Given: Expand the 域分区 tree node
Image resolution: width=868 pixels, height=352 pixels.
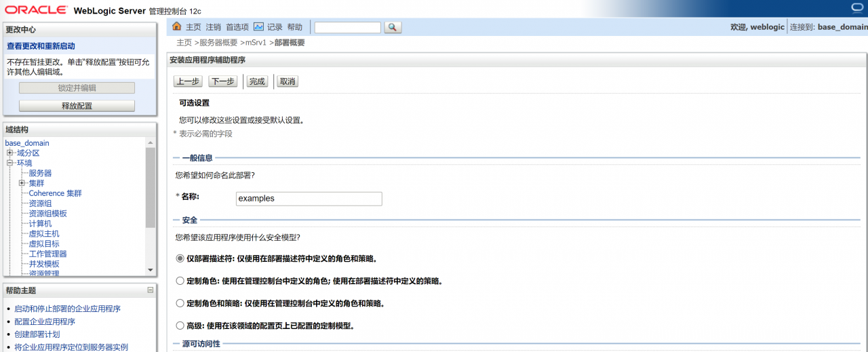Looking at the screenshot, I should (10, 153).
